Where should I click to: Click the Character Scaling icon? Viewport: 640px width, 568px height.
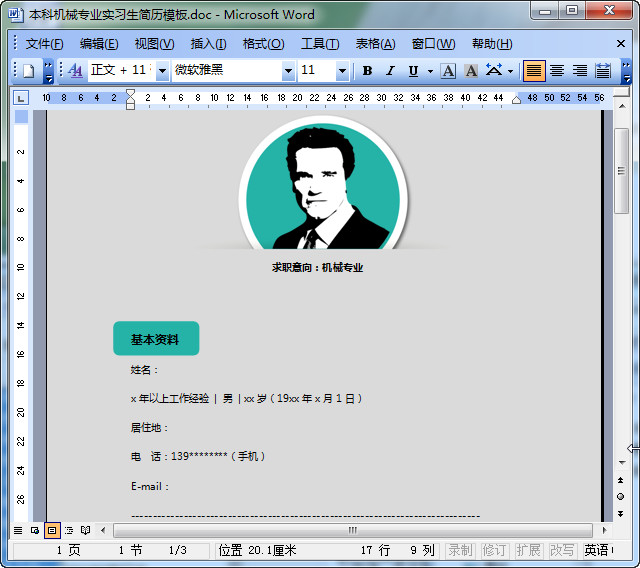493,71
